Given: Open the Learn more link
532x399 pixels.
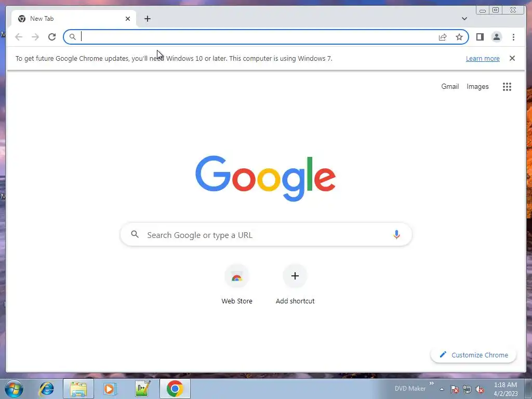Looking at the screenshot, I should (x=483, y=58).
